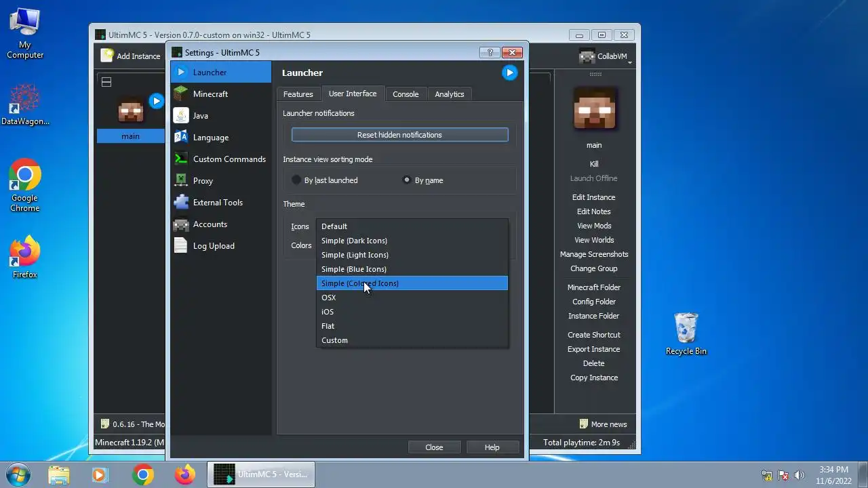Image resolution: width=868 pixels, height=488 pixels.
Task: Open Custom Commands settings page
Action: [220, 159]
